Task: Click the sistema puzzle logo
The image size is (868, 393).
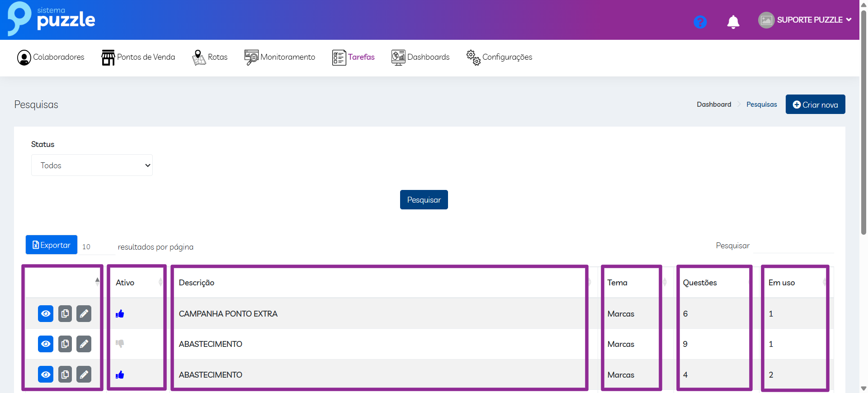Action: click(52, 19)
